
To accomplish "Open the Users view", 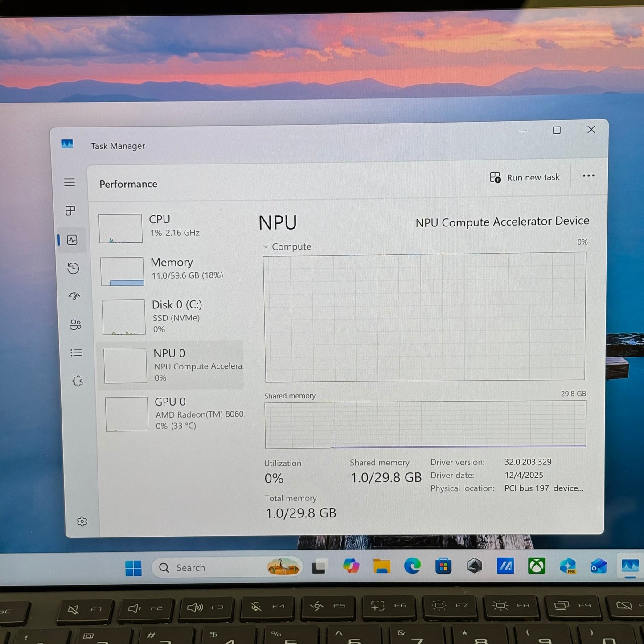I will click(75, 325).
